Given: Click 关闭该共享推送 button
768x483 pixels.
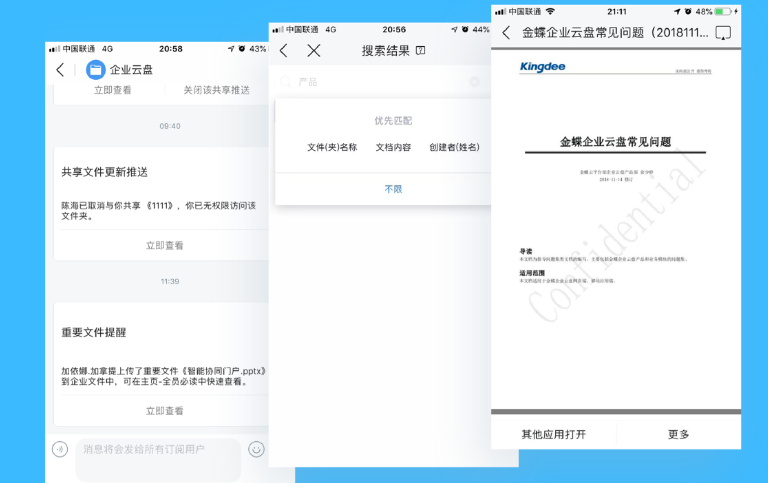Looking at the screenshot, I should (x=216, y=90).
